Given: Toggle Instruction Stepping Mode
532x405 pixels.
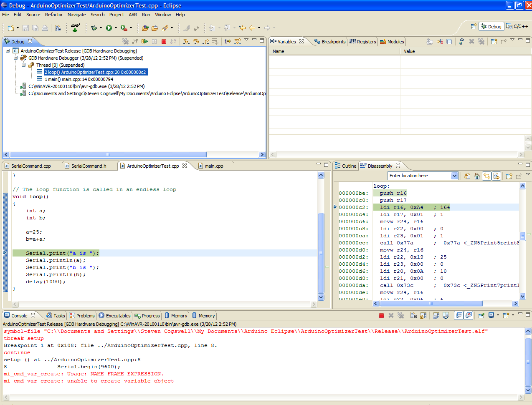Looking at the screenshot, I should coord(227,41).
